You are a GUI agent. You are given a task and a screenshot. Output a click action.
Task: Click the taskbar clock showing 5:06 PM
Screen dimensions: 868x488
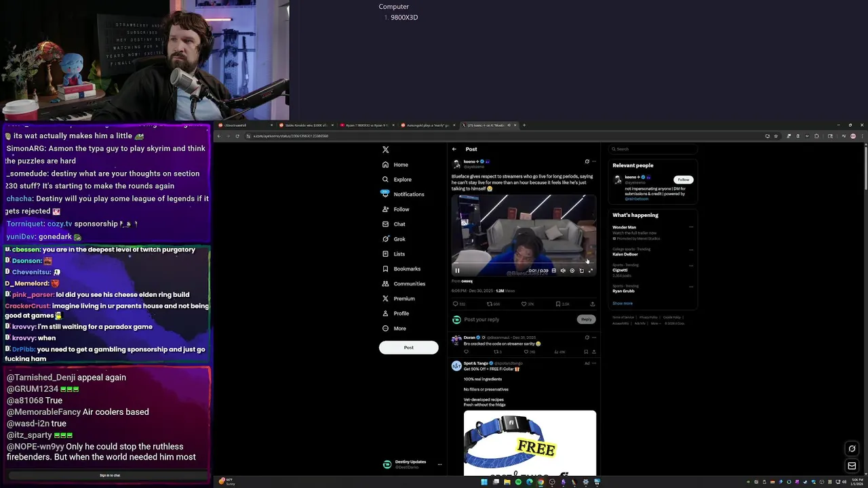(857, 482)
